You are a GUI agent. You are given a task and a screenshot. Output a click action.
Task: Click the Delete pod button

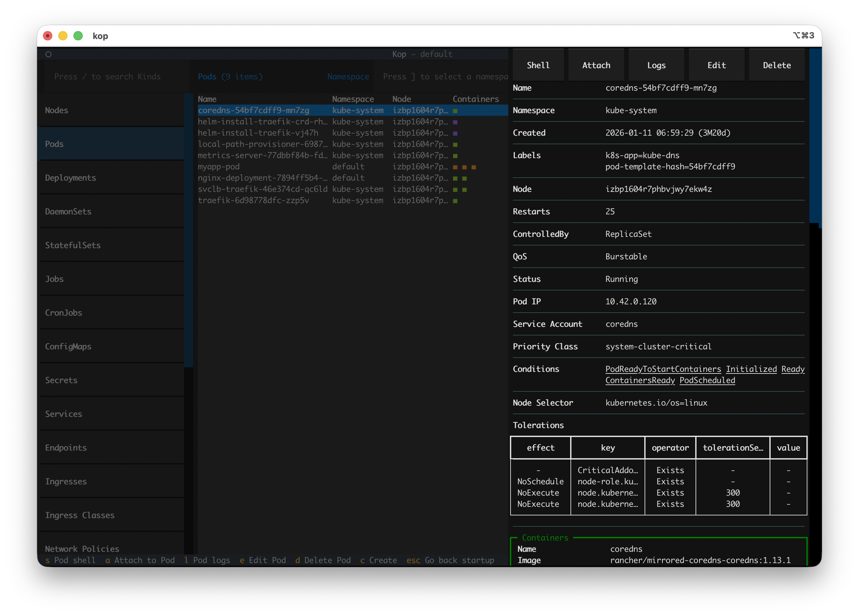click(777, 65)
